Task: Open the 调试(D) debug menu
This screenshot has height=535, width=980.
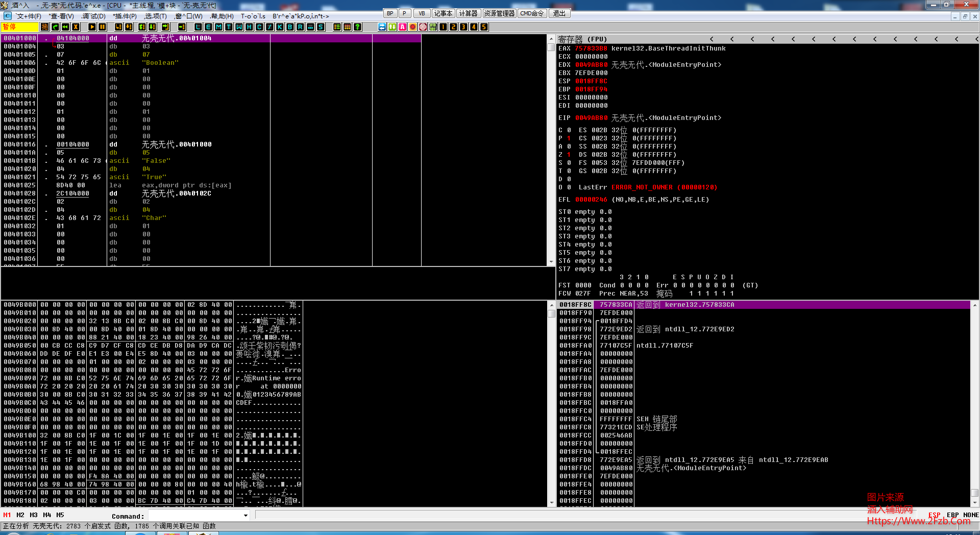Action: 93,16
